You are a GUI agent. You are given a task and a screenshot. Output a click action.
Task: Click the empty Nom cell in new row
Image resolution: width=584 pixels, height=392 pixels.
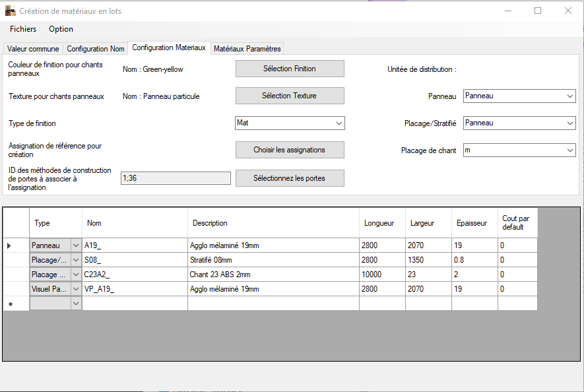point(135,304)
